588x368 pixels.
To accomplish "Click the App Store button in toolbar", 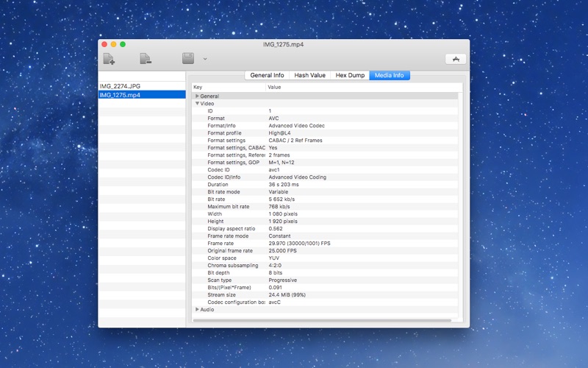I will point(455,59).
